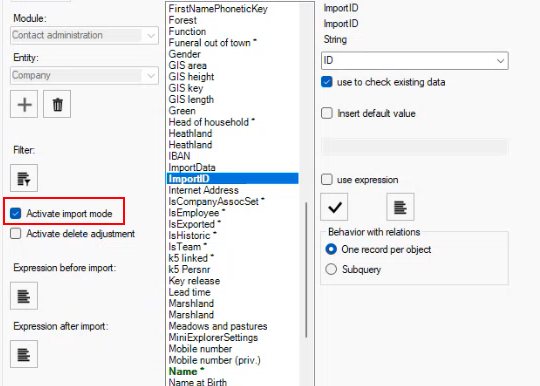Open expression editor beside the checkmark

tap(400, 207)
